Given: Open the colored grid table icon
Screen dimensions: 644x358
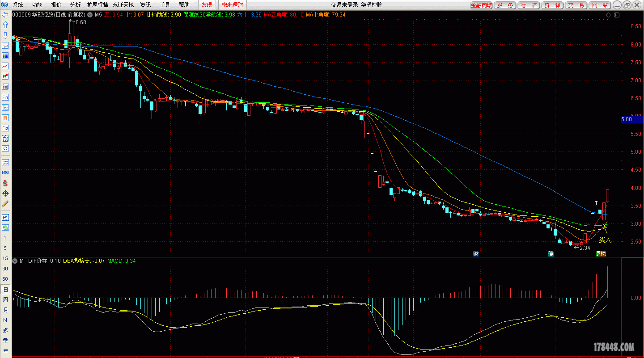Looking at the screenshot, I should (5, 56).
